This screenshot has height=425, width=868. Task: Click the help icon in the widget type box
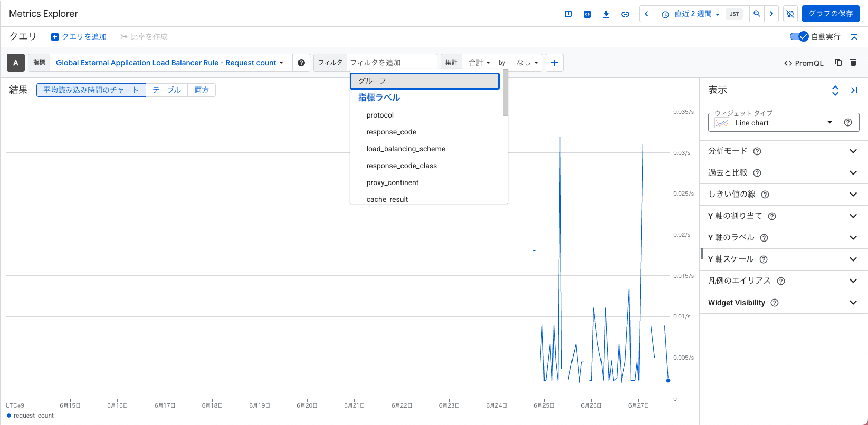click(x=848, y=122)
